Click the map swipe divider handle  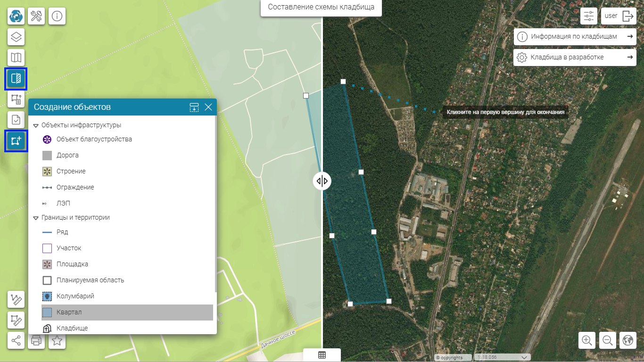(322, 181)
